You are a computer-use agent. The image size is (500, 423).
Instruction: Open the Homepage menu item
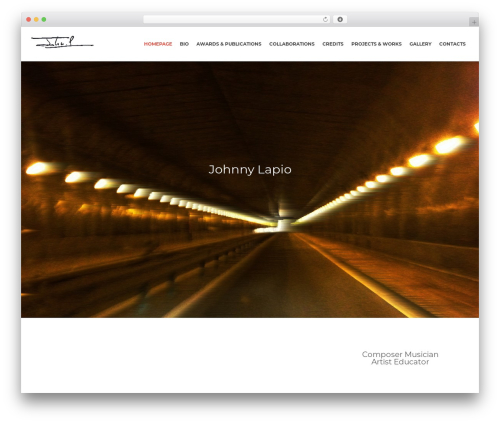point(158,44)
